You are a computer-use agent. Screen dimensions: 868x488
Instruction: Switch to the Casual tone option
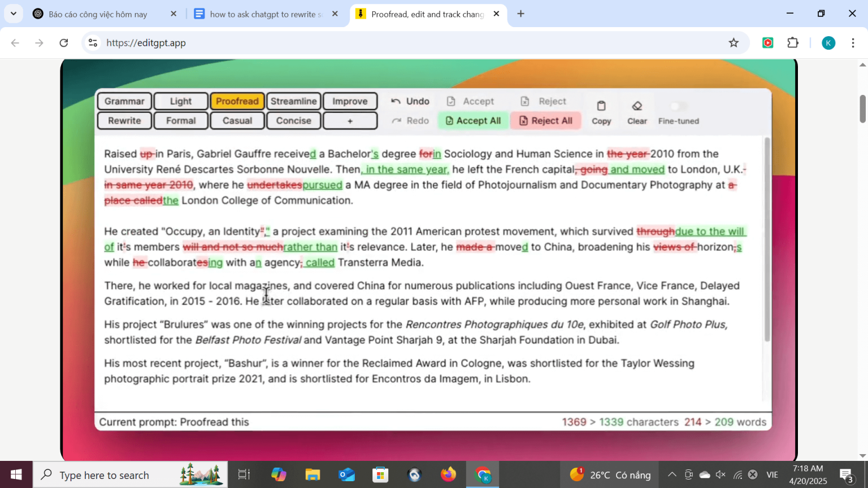(x=237, y=120)
